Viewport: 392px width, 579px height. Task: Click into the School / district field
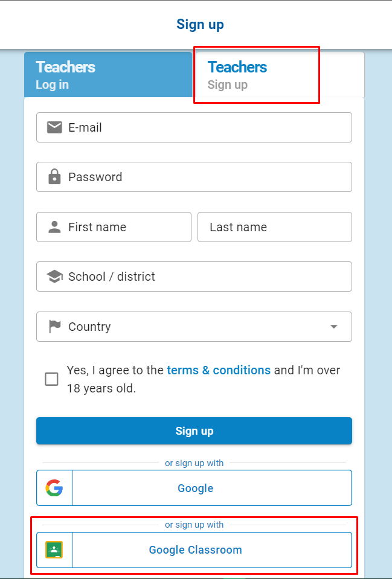click(x=194, y=277)
